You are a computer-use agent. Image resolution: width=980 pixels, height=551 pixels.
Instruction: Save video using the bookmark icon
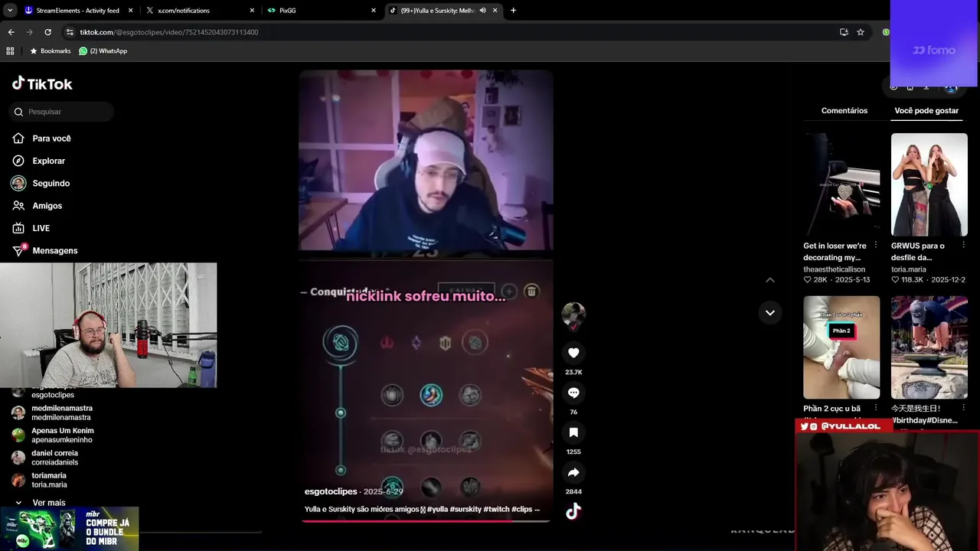point(573,432)
